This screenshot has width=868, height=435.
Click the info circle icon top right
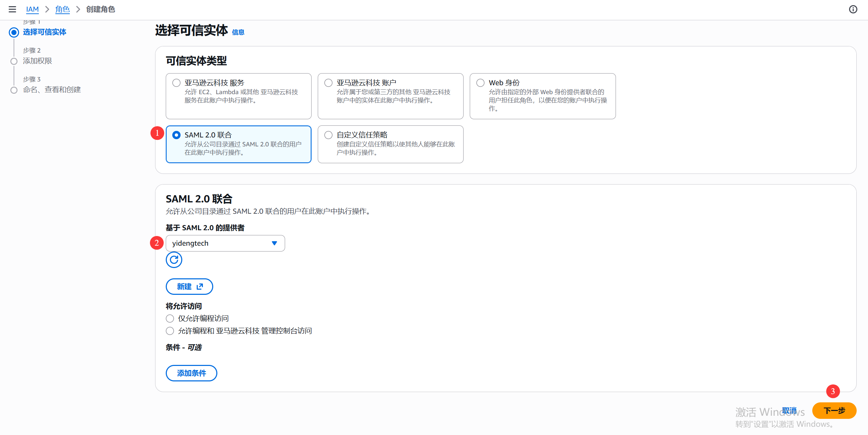pyautogui.click(x=853, y=9)
